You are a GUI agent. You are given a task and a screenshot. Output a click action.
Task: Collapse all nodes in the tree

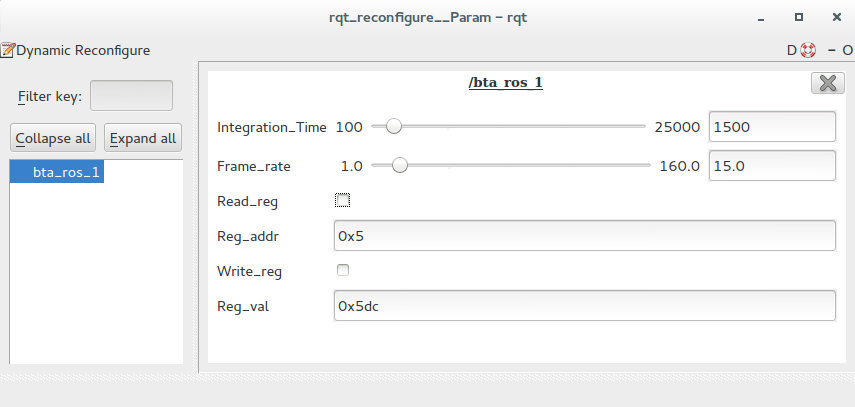53,138
